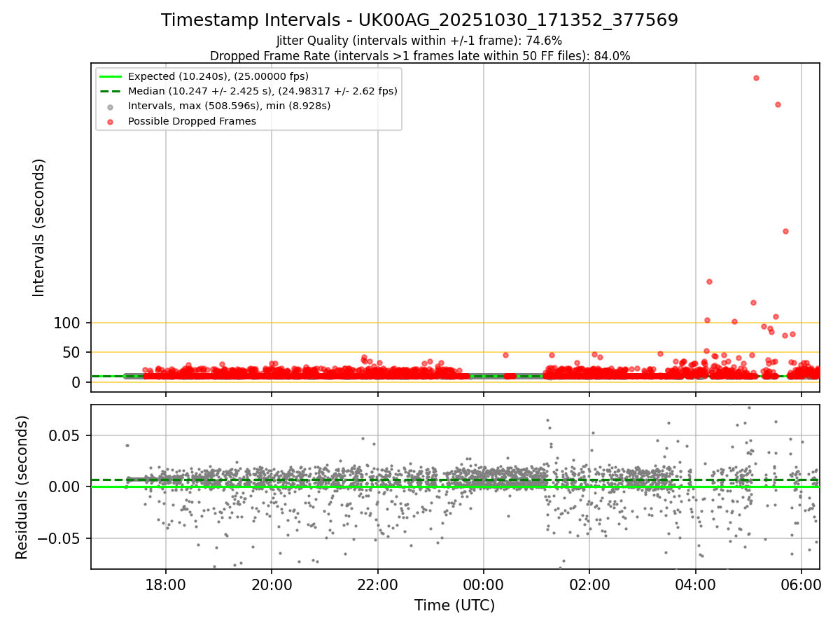Viewport: 840px width, 630px height.
Task: Click the Residuals (seconds) y-axis label
Action: coord(22,487)
